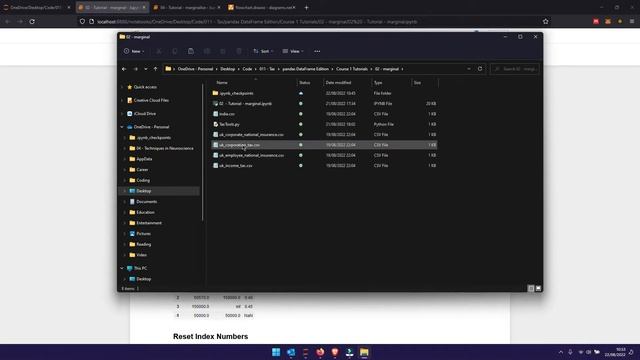Select iCloud Drive in sidebar

pos(144,114)
